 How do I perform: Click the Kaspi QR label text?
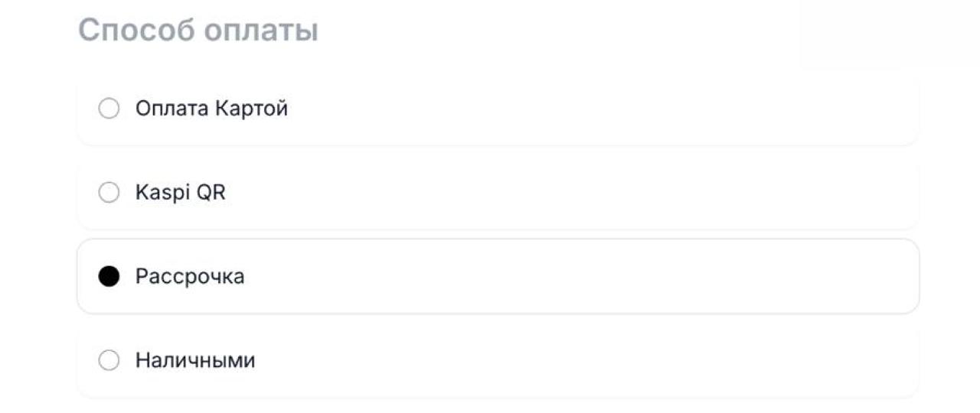point(181,193)
